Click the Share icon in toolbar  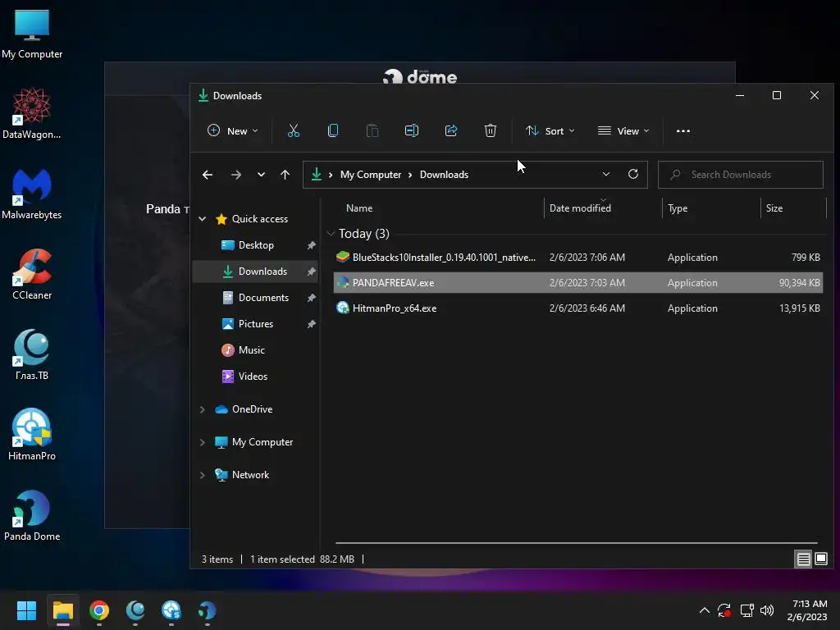pyautogui.click(x=451, y=130)
